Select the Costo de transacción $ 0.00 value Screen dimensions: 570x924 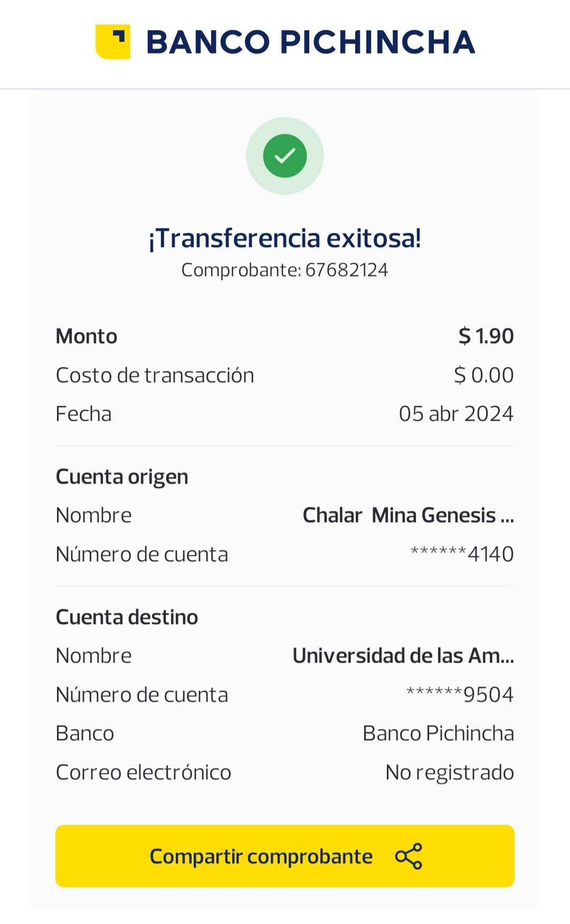click(x=483, y=375)
